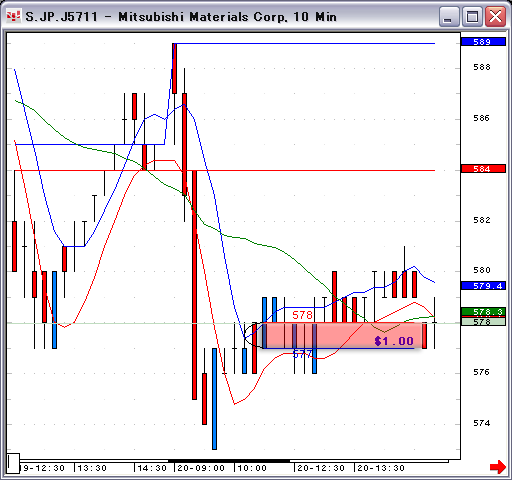The height and width of the screenshot is (480, 512).
Task: Click the 20-12:30 time axis label
Action: [321, 468]
